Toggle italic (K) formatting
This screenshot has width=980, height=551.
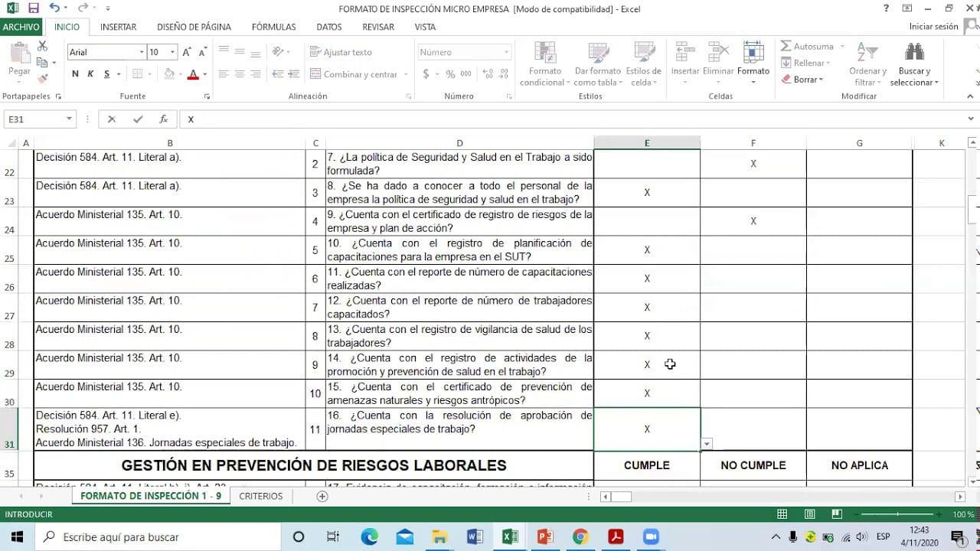(x=90, y=74)
